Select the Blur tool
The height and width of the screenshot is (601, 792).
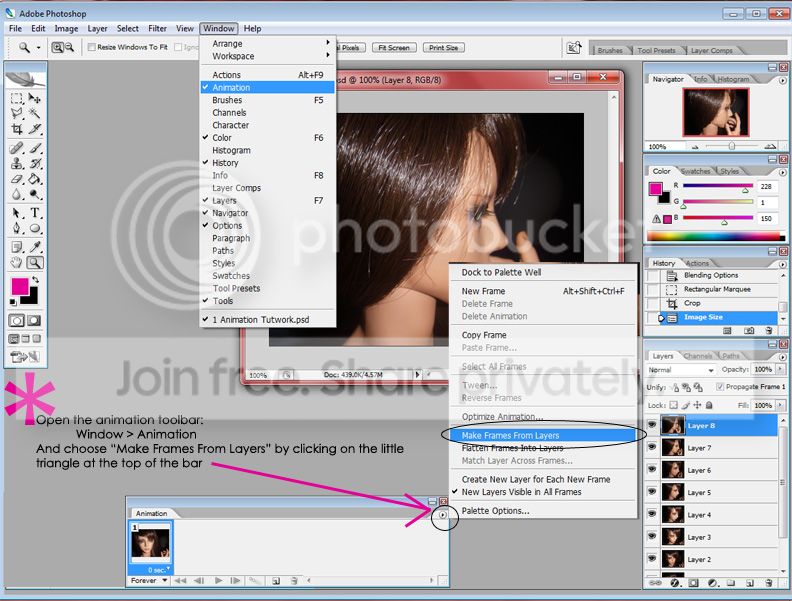pyautogui.click(x=17, y=194)
